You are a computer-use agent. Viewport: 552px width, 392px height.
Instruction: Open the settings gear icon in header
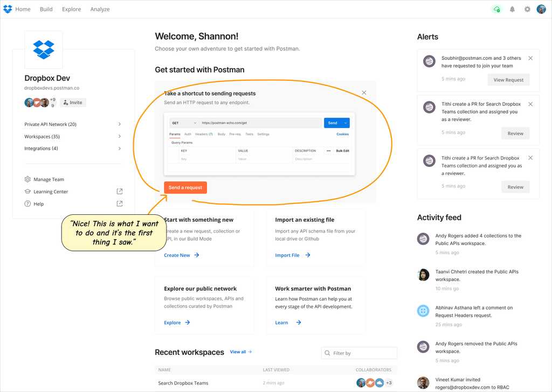point(527,9)
